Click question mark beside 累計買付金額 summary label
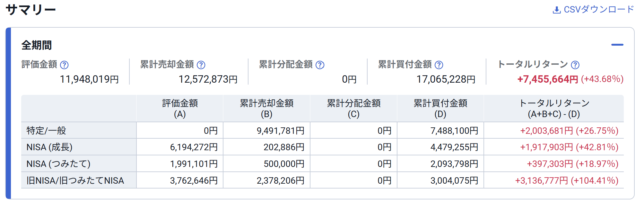The width and height of the screenshot is (644, 202). (x=439, y=65)
